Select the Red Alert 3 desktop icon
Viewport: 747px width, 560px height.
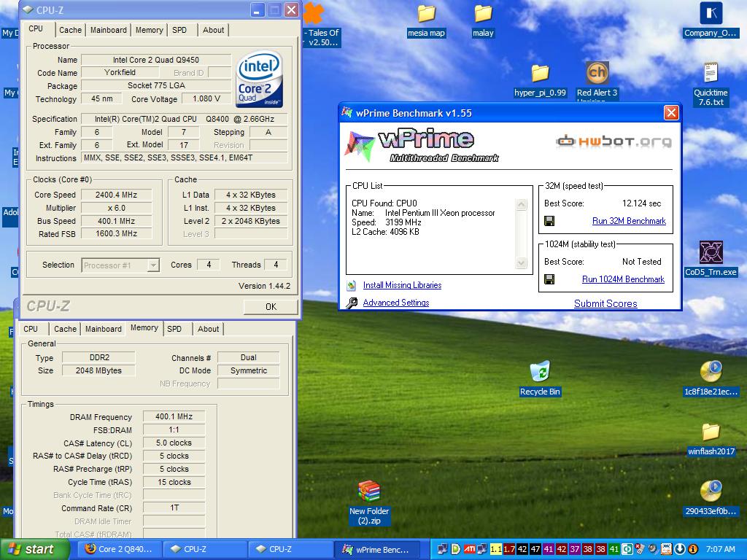pos(597,73)
